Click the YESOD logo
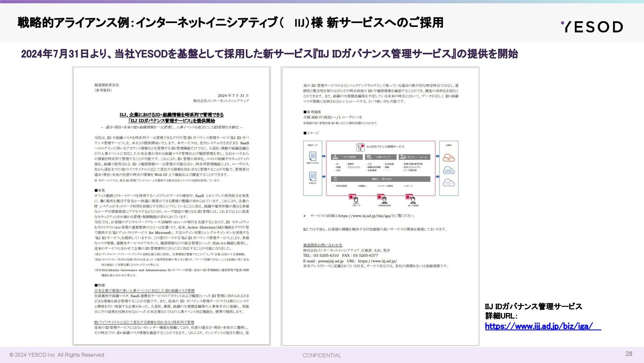 592,27
